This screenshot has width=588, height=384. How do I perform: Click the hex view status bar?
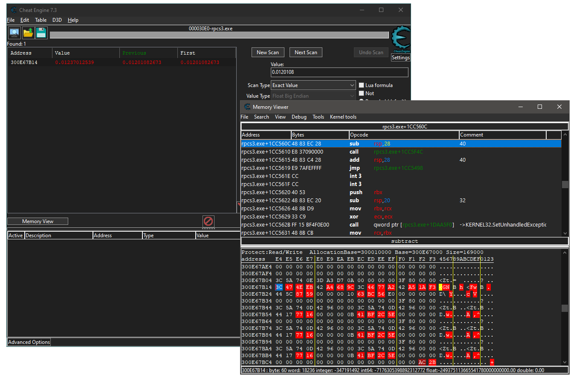405,370
